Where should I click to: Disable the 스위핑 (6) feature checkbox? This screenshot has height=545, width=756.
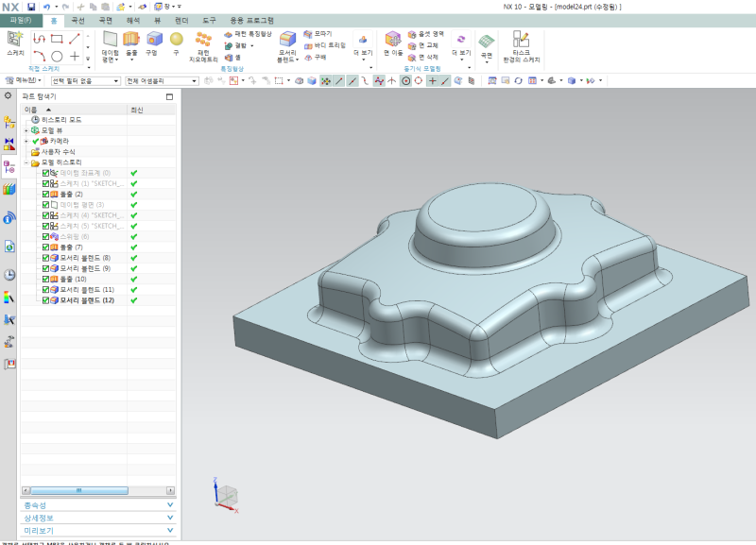[x=43, y=235]
